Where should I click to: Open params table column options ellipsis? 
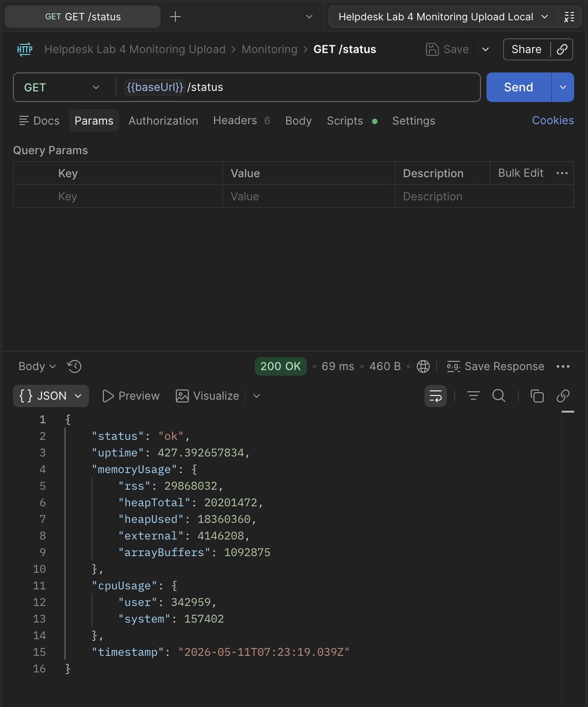(x=562, y=173)
